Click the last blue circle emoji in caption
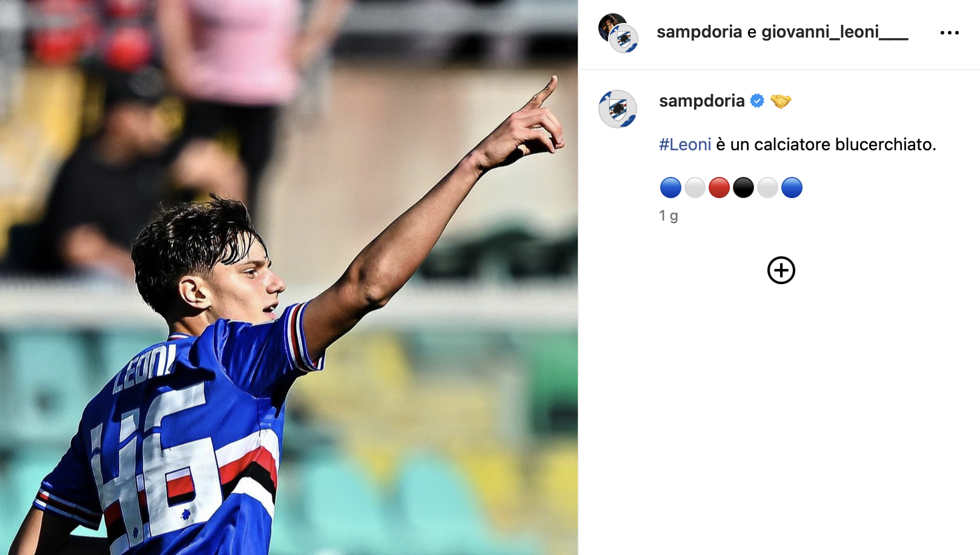The image size is (980, 555). (x=792, y=187)
